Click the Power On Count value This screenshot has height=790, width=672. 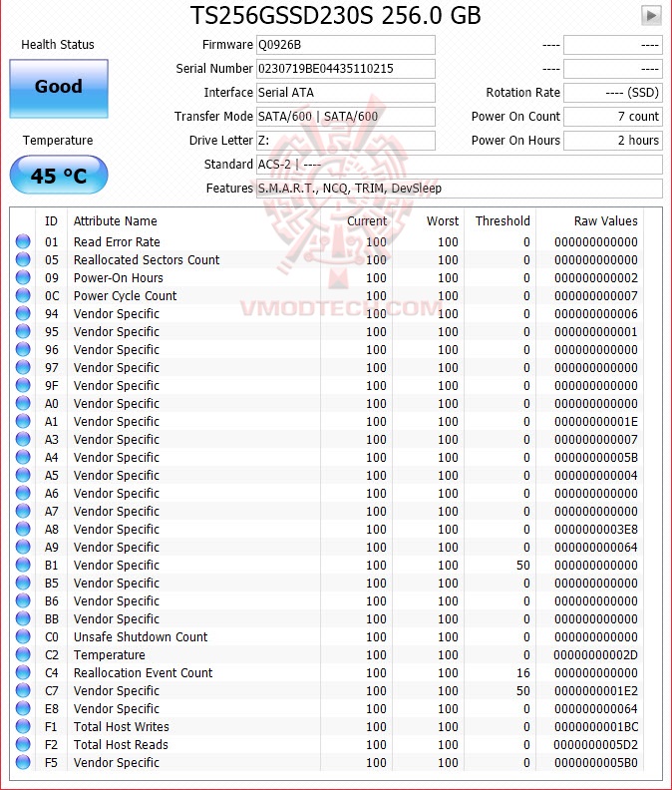click(612, 117)
